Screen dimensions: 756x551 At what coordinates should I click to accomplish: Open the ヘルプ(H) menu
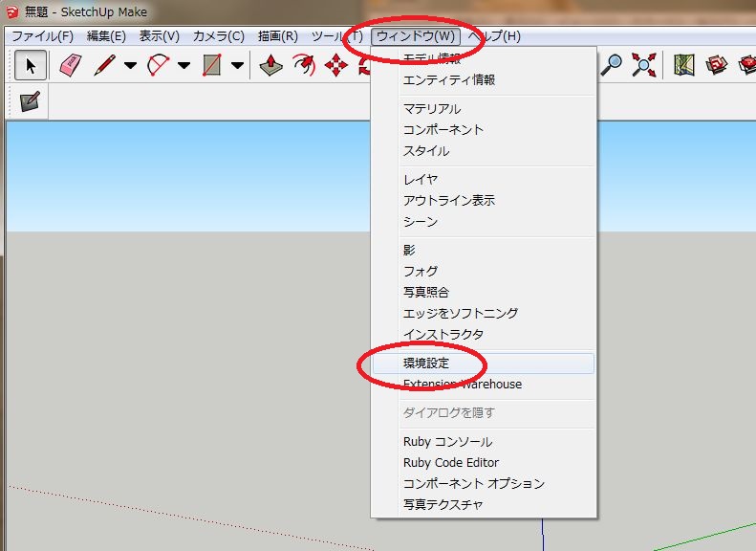pos(495,36)
